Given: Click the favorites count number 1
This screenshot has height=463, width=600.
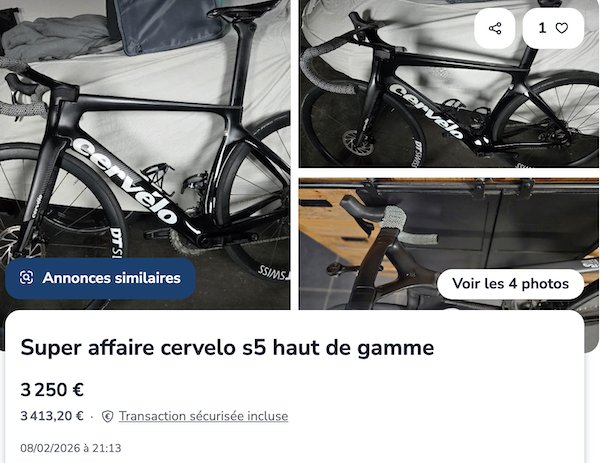Looking at the screenshot, I should tap(542, 28).
